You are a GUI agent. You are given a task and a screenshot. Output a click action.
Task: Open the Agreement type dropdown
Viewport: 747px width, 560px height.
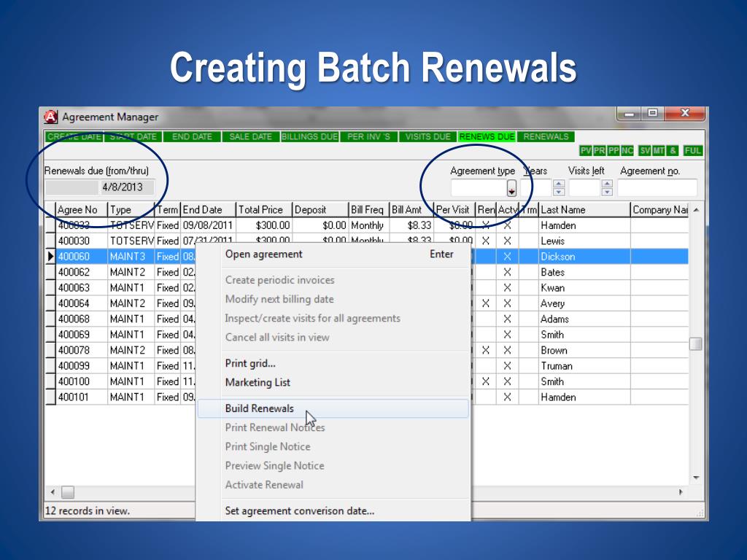(x=511, y=188)
